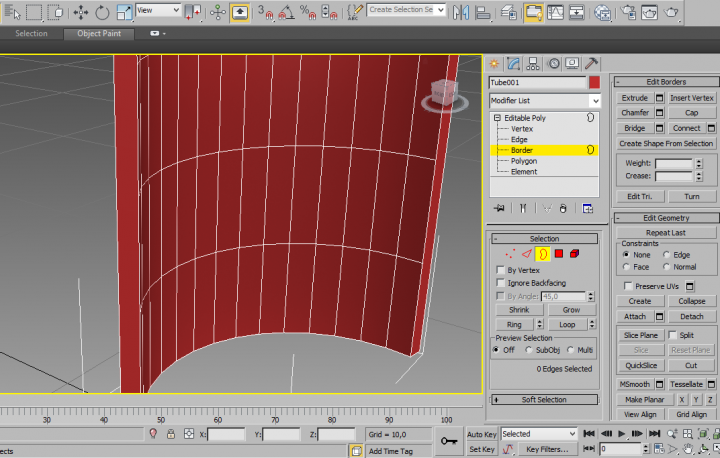
Task: Collapse the Edit Borders rollout
Action: [665, 81]
